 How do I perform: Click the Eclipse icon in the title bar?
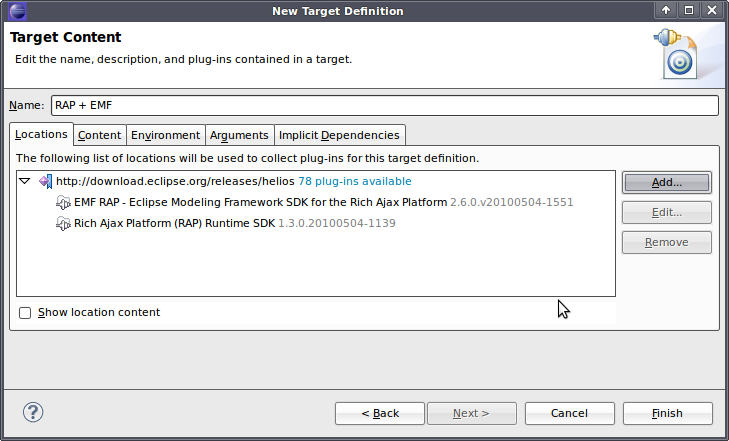pos(17,11)
